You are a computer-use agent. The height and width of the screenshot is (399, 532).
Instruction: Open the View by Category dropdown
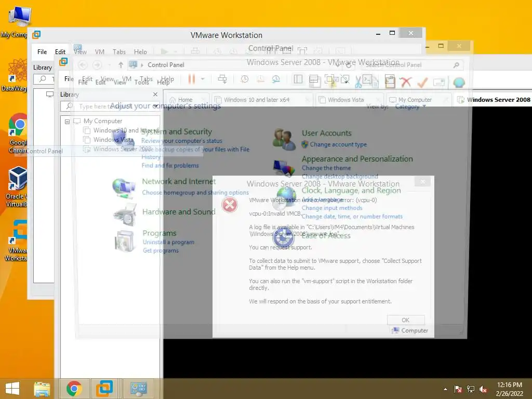point(410,107)
